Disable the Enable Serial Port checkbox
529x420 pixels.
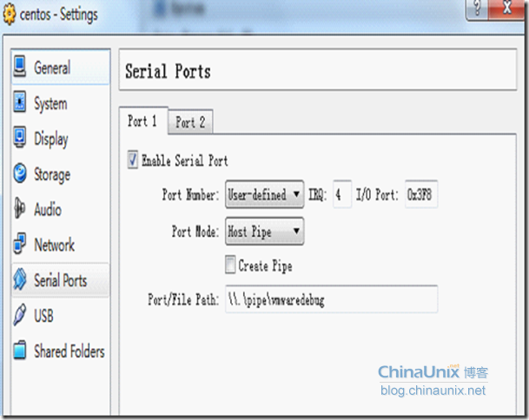coord(133,161)
